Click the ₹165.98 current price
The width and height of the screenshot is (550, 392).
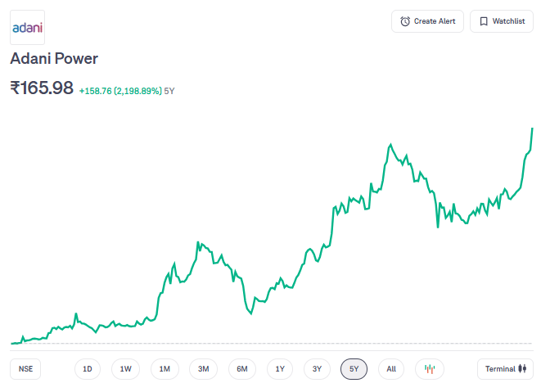tap(42, 88)
